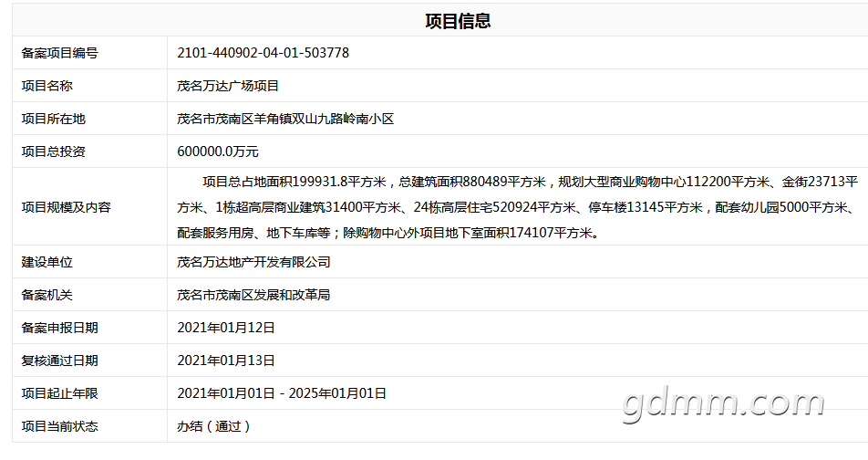This screenshot has height=460, width=868.
Task: Click description line containing 1栋超高层商业建筑31400平方米
Action: 516,207
